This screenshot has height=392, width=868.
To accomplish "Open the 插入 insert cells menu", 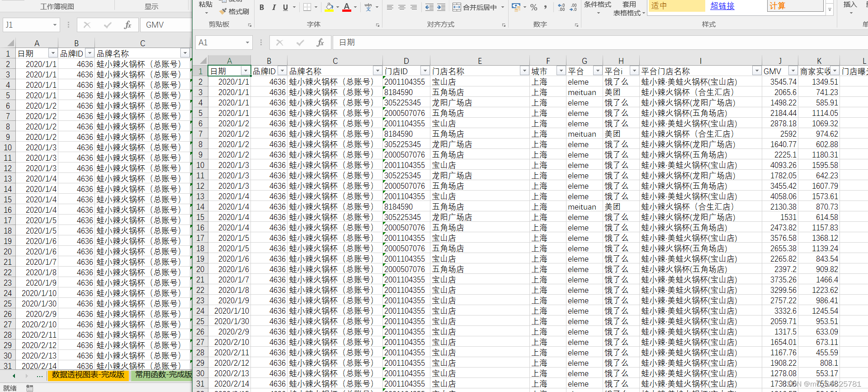I will (850, 8).
